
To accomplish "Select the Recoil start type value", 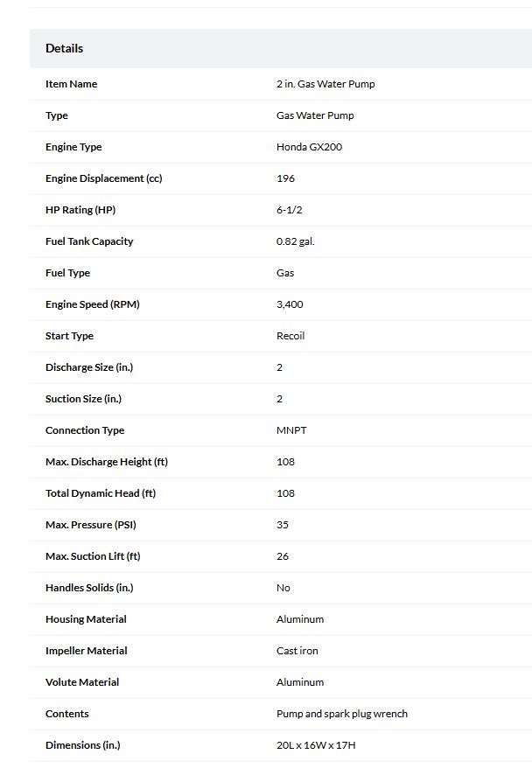I will pyautogui.click(x=290, y=336).
